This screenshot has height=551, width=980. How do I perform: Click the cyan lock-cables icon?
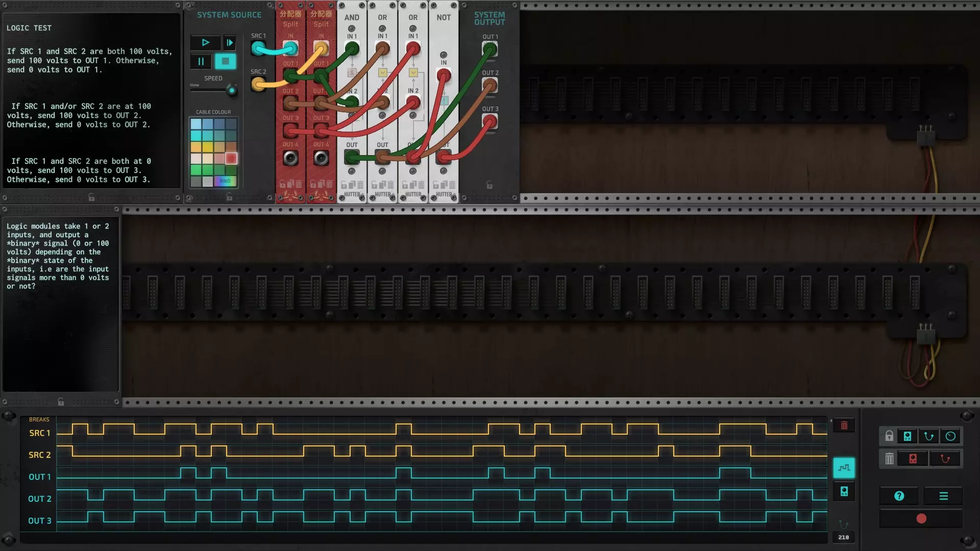click(929, 436)
